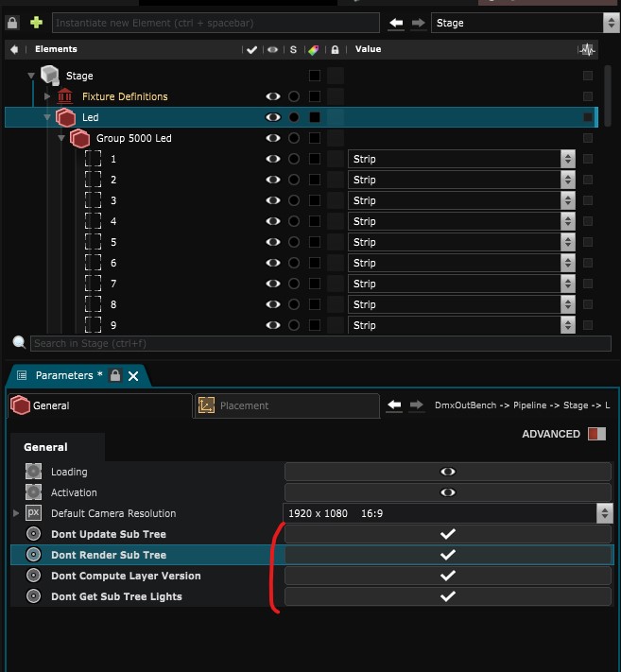
Task: Open the 1920 x 1080 resolution dropdown
Action: coord(605,513)
